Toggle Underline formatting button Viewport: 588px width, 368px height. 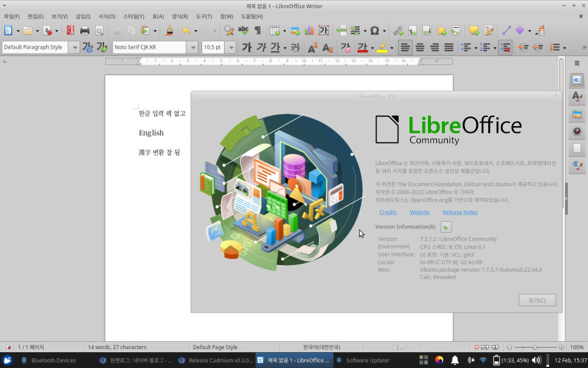tap(275, 48)
